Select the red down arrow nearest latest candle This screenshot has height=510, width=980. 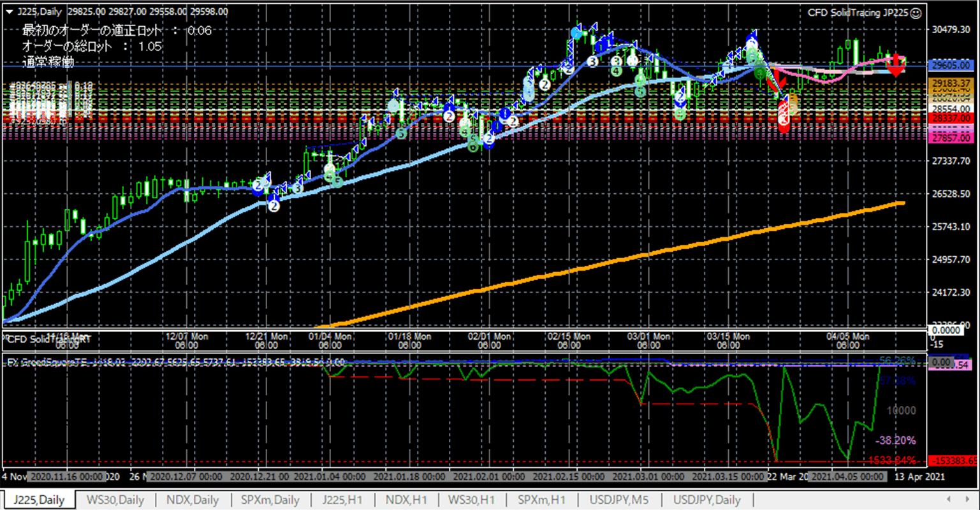click(896, 65)
